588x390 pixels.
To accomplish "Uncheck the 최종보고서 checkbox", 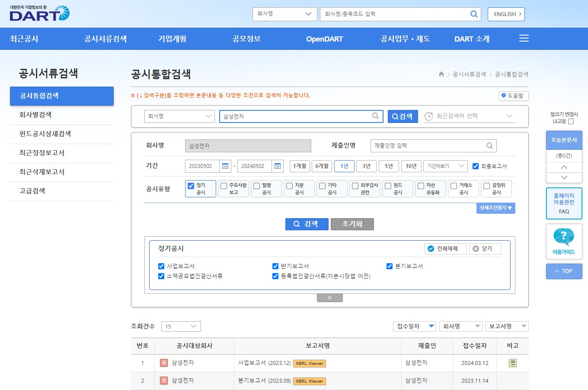I will [476, 166].
